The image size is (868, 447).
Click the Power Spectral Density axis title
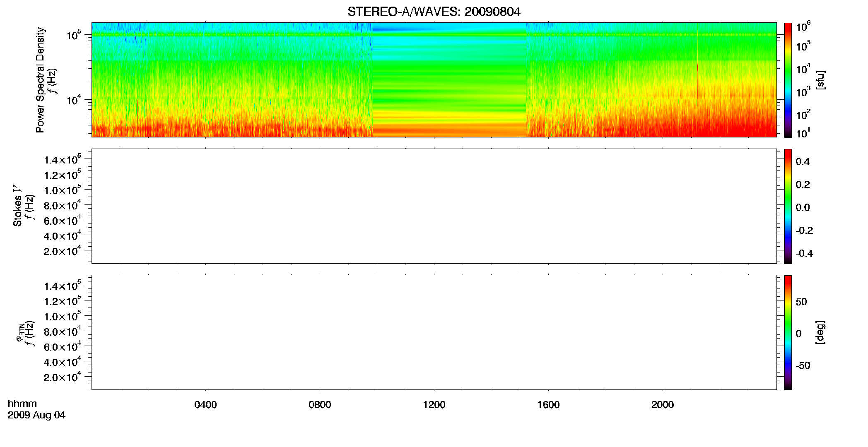click(x=40, y=80)
